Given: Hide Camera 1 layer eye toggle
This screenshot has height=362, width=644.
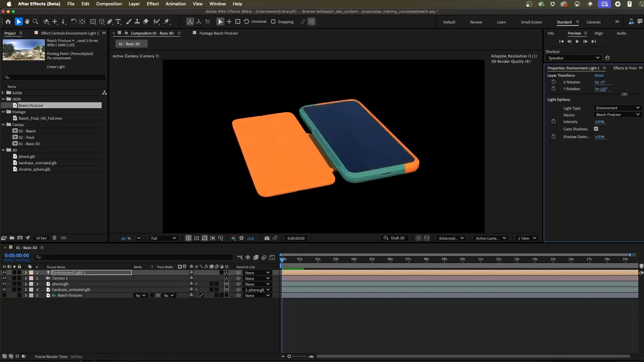Looking at the screenshot, I should pos(4,278).
